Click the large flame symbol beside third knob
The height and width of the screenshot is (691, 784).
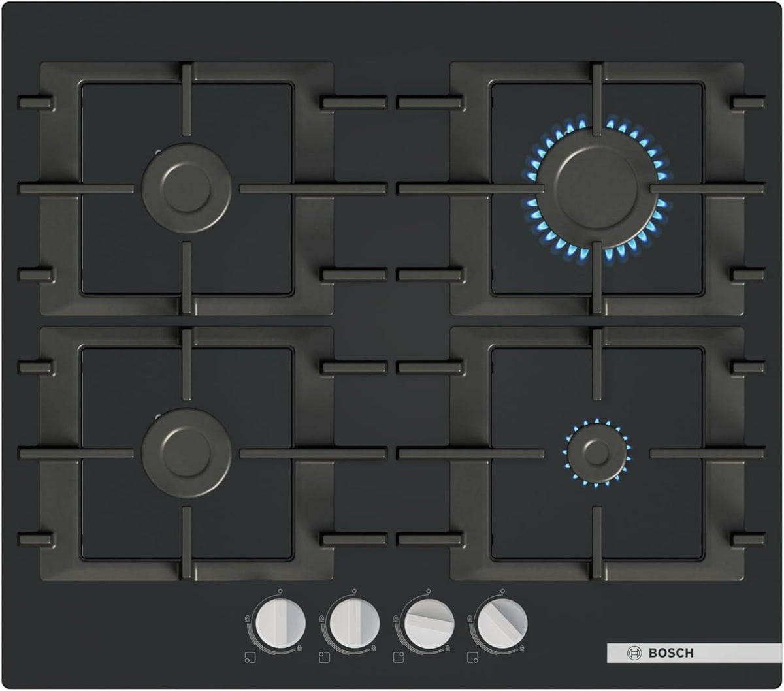point(395,619)
